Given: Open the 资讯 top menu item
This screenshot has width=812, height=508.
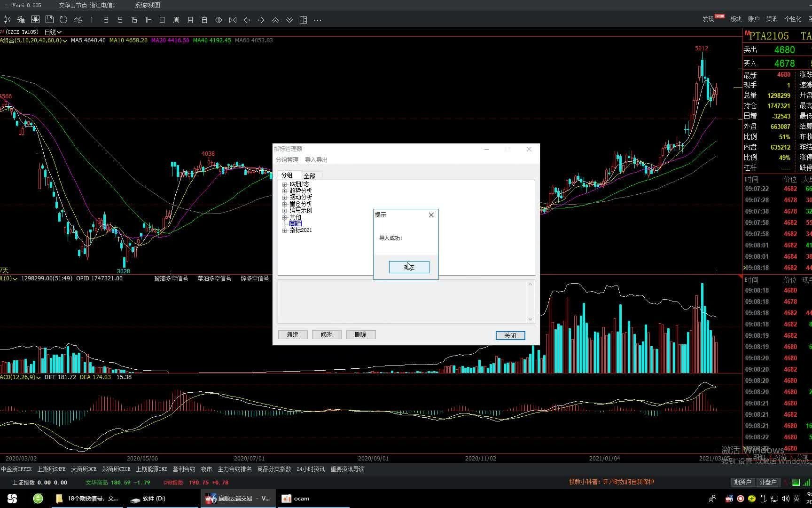Looking at the screenshot, I should (772, 19).
